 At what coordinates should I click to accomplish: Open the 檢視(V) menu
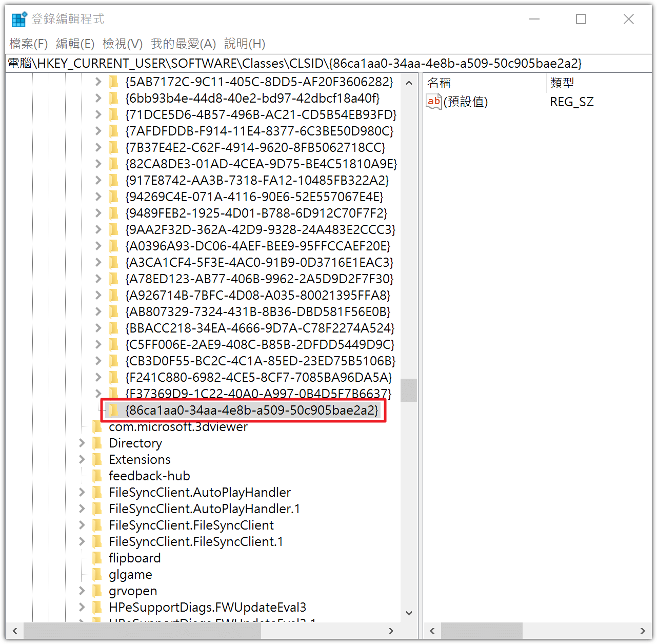123,44
